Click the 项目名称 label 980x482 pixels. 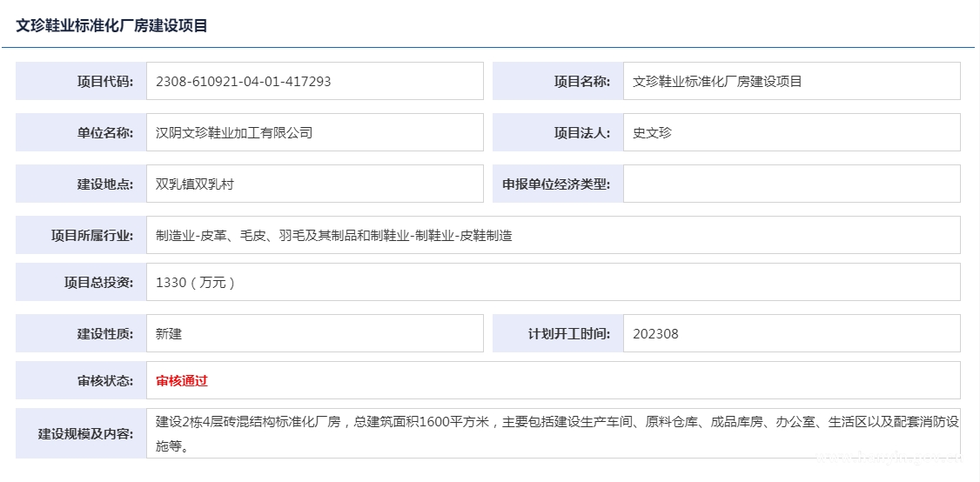coord(582,81)
